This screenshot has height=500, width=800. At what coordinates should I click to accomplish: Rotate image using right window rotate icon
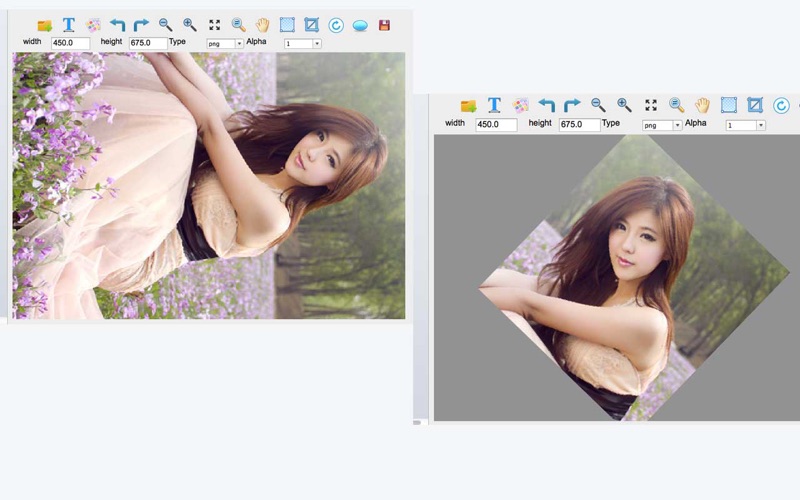pos(781,106)
